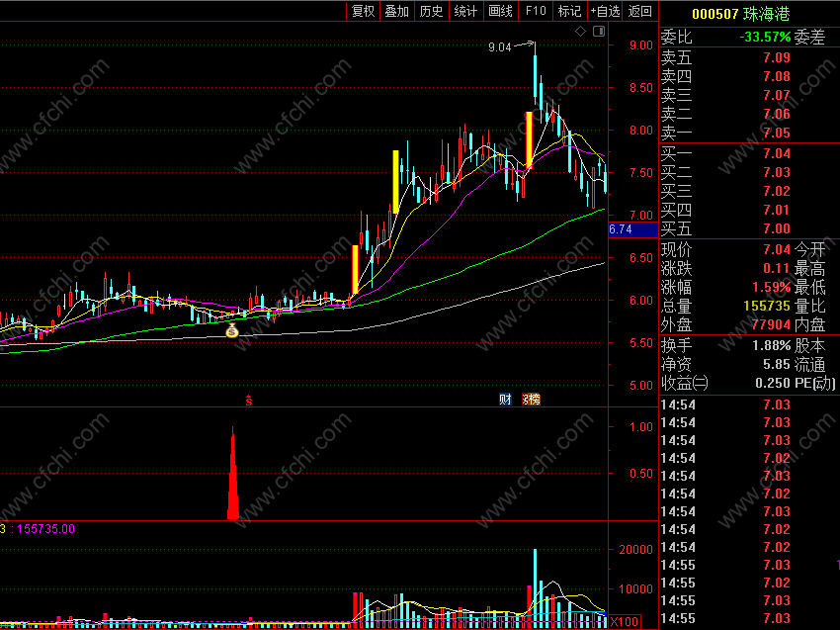Click the 标记 mark button
Image resolution: width=840 pixels, height=630 pixels.
(x=569, y=11)
